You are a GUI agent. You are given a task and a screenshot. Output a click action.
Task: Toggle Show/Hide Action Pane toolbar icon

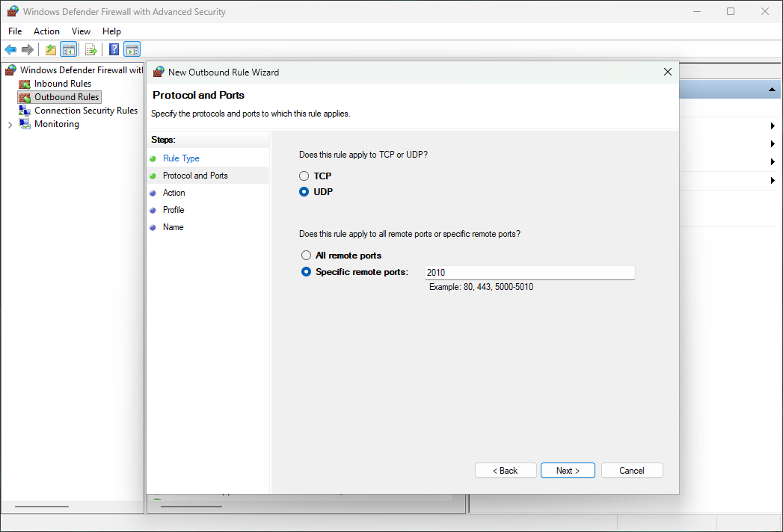point(132,50)
